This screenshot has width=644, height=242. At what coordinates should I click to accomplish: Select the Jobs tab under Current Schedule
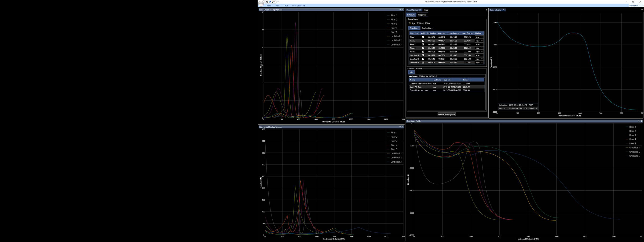[x=411, y=72]
